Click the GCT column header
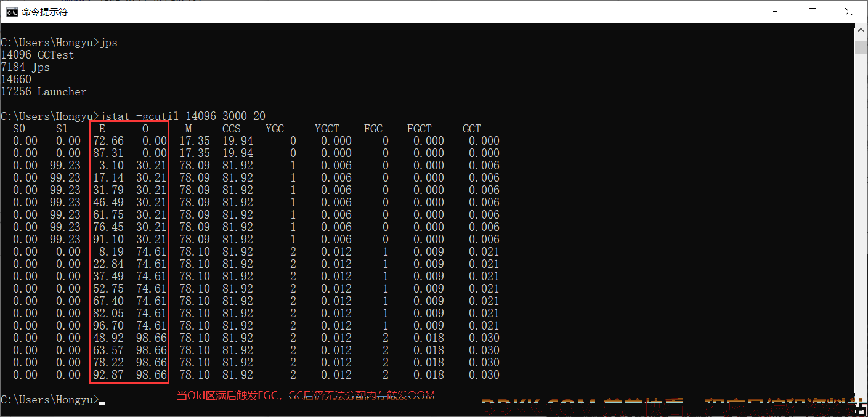 (472, 129)
